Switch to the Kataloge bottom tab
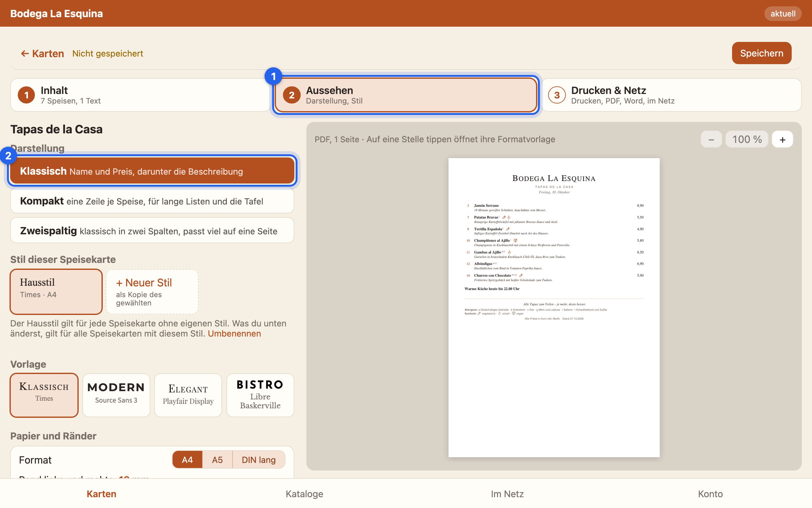812x508 pixels. [304, 493]
